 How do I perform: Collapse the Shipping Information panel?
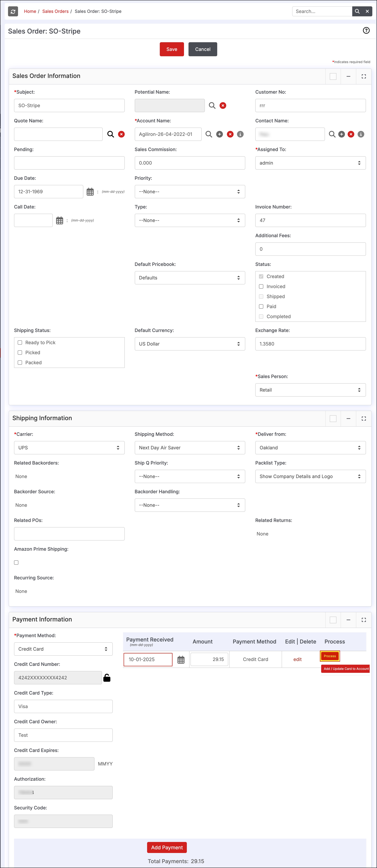[348, 418]
